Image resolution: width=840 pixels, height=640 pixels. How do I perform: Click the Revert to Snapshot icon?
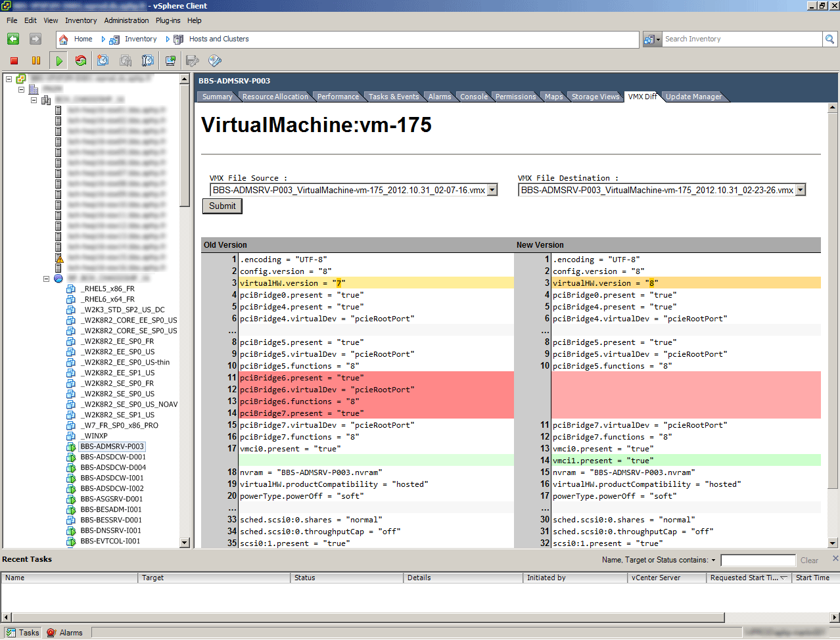[x=126, y=61]
